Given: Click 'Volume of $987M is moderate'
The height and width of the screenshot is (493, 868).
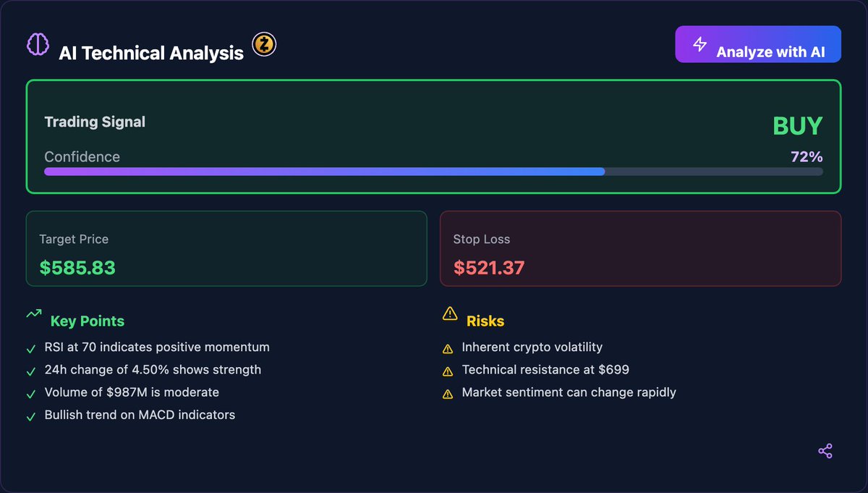Looking at the screenshot, I should pyautogui.click(x=132, y=392).
